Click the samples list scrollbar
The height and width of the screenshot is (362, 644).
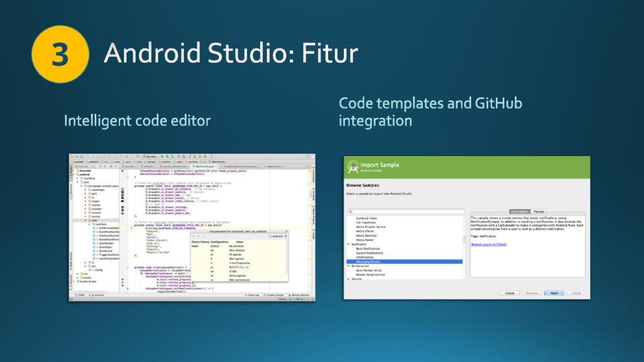coord(464,239)
